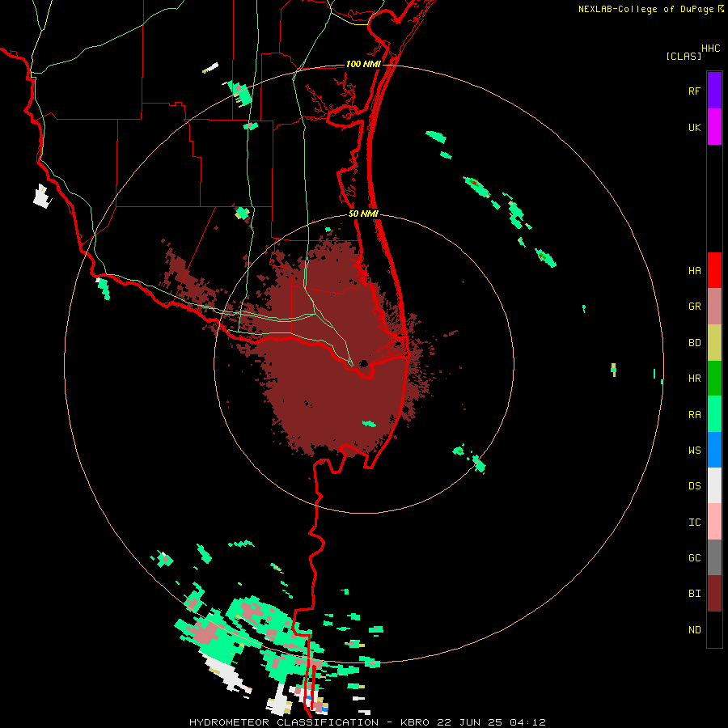The image size is (728, 728).
Task: Click the 22 JUN 25 date text
Action: [470, 722]
